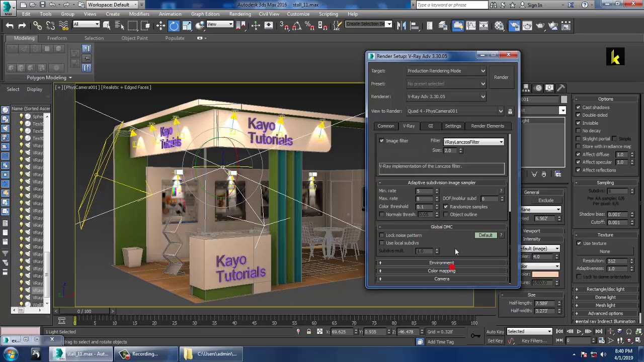Toggle Cast shadows option

578,108
